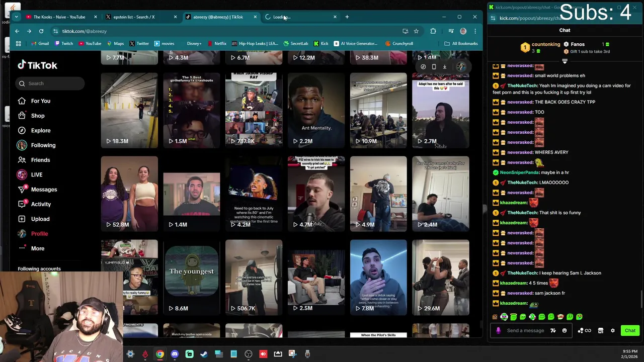Click the TikTok logo

coord(37,65)
